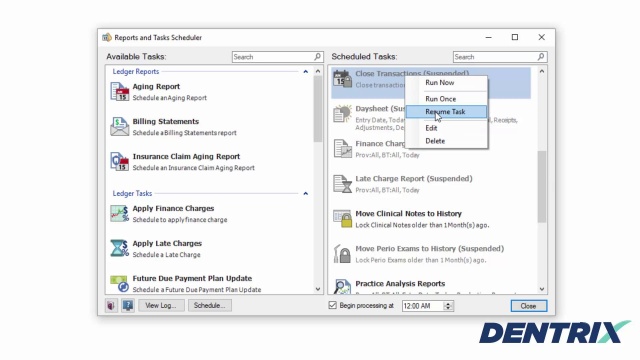Screen dimensions: 640x360
Task: Click the Scheduled Tasks scrollbar thumb
Action: coord(541,187)
